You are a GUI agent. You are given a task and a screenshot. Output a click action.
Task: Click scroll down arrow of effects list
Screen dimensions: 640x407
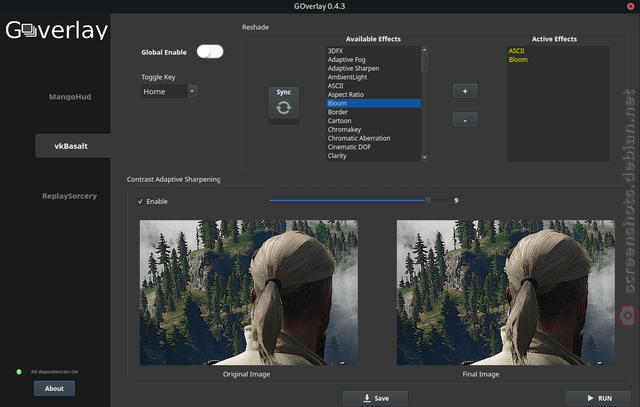coord(424,157)
